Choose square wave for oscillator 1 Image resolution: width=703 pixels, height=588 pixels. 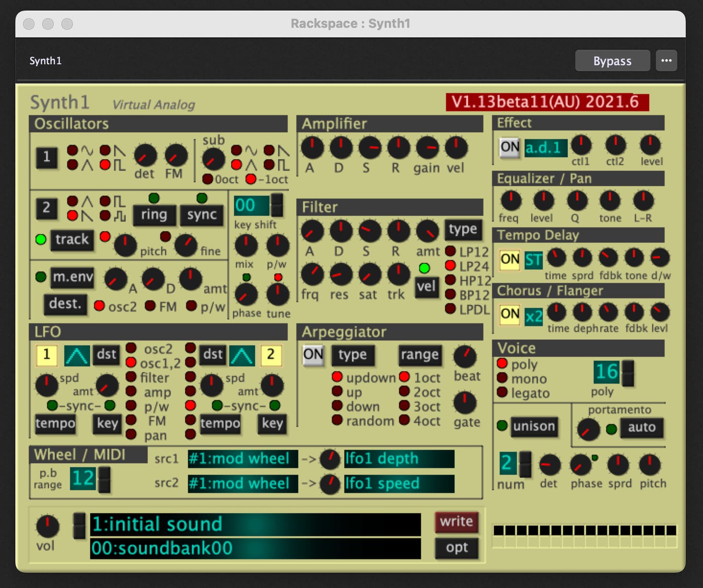pyautogui.click(x=105, y=165)
